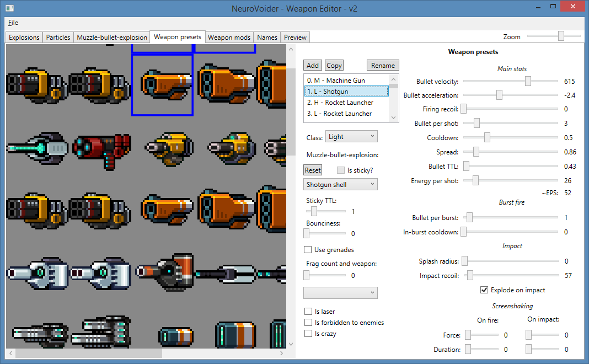Select the small teal and orange barrel sprite
The width and height of the screenshot is (589, 364).
click(176, 336)
